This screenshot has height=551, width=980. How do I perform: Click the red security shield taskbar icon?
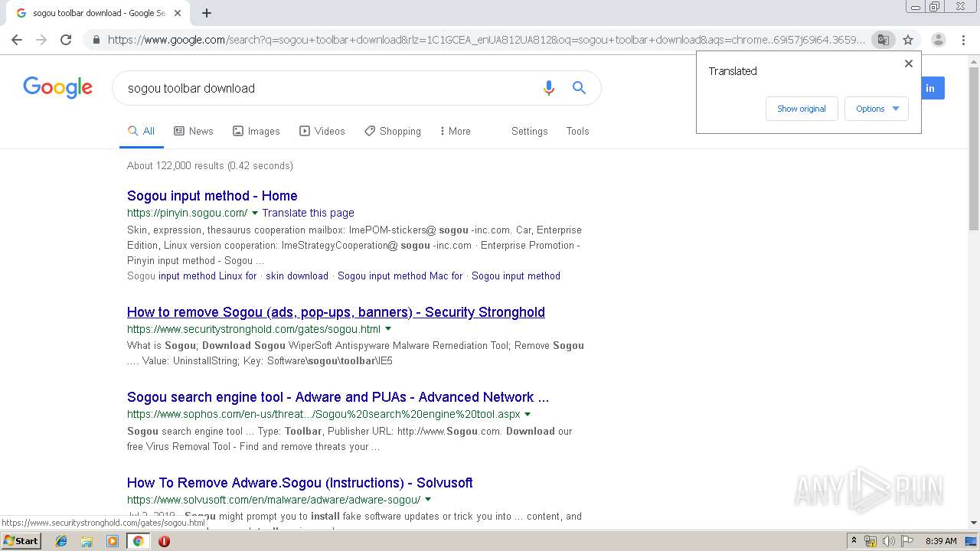pos(164,541)
